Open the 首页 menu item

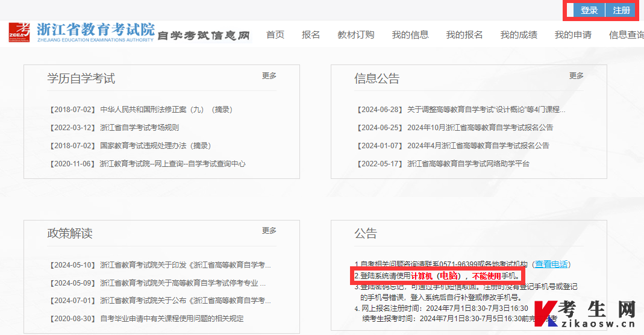(x=275, y=35)
